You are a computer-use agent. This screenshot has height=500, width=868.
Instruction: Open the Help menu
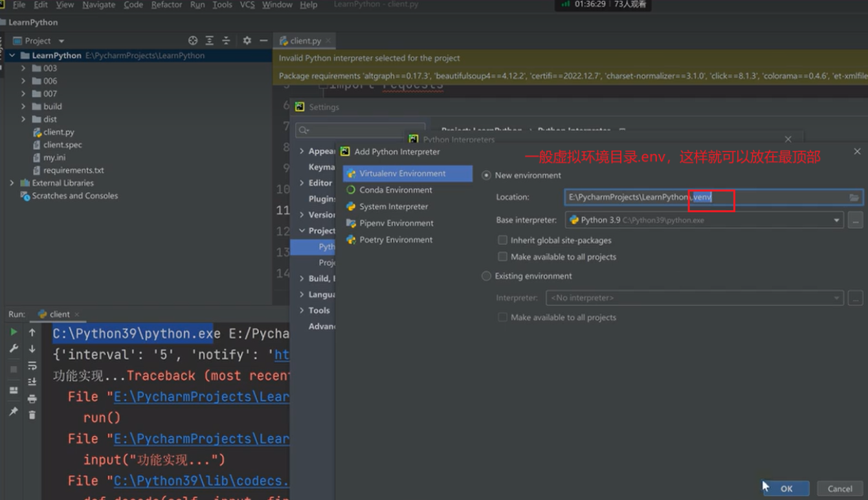[309, 5]
